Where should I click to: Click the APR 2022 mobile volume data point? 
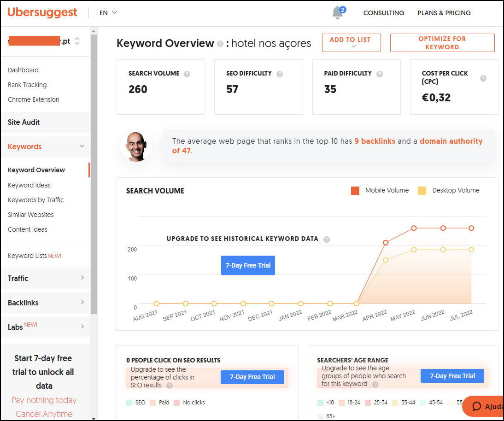tap(386, 243)
